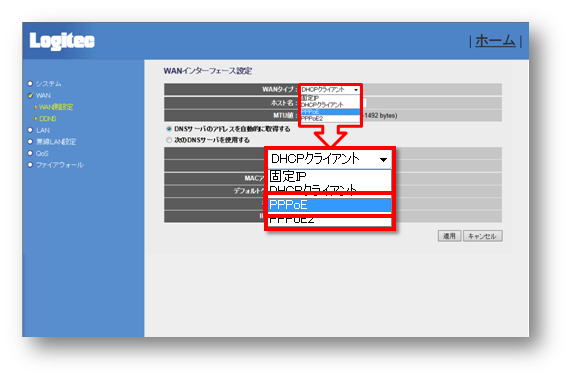The width and height of the screenshot is (571, 379).
Task: Select DNS自動取得 radio button
Action: tap(169, 129)
